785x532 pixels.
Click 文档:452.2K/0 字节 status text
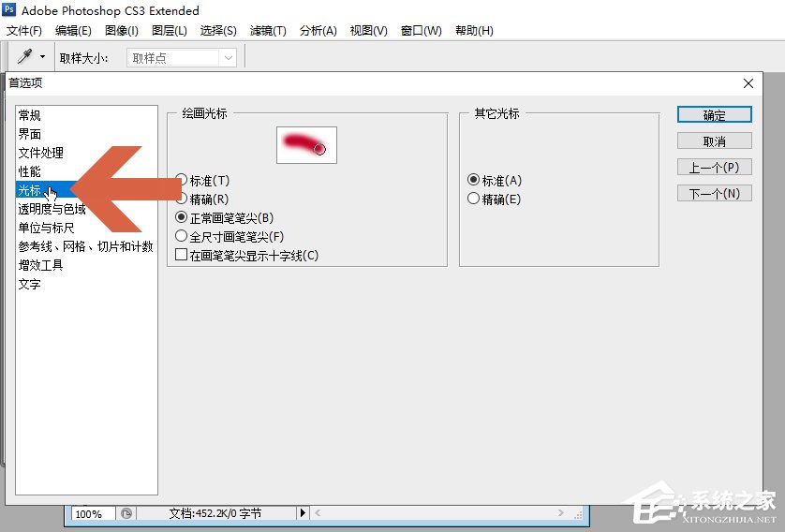[215, 513]
